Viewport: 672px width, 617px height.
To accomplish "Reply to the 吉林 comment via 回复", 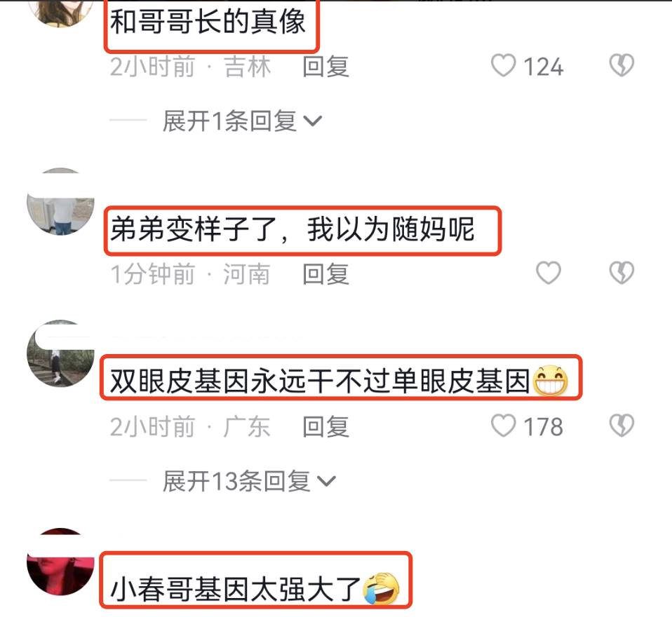I will point(325,67).
